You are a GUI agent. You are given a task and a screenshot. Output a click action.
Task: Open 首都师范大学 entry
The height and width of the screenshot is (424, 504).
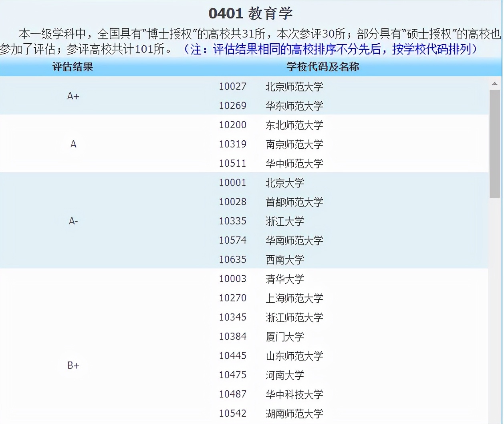click(x=294, y=202)
